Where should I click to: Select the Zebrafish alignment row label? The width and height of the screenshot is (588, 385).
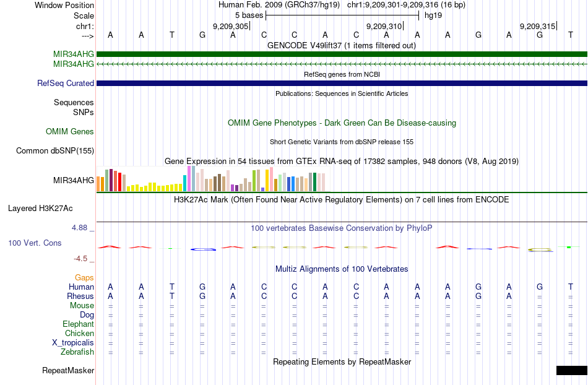[x=77, y=352]
